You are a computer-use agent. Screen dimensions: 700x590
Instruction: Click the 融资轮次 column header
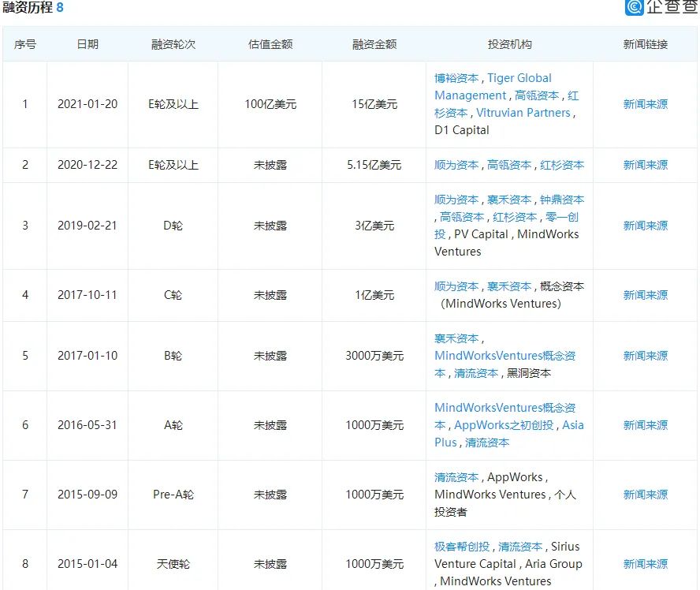point(173,44)
